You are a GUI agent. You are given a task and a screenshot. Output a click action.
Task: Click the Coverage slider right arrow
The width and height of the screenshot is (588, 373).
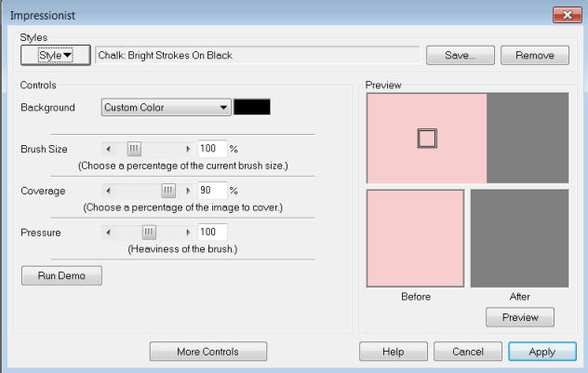(188, 191)
